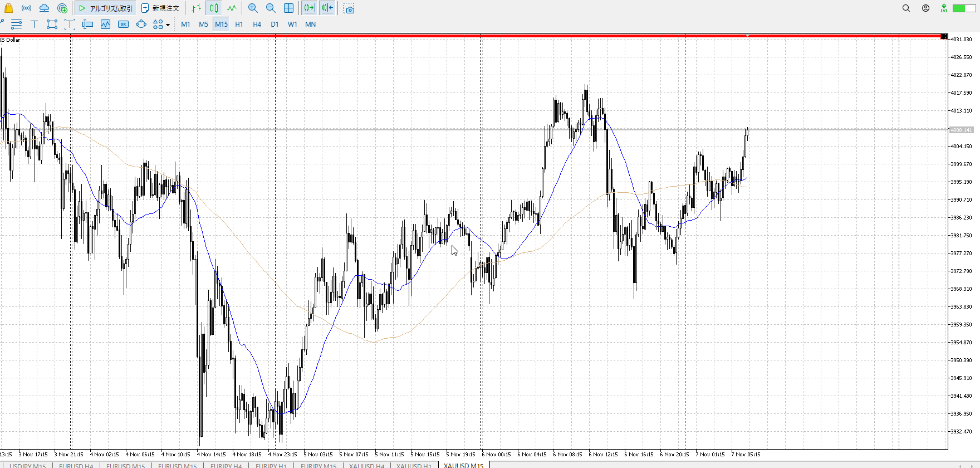Toggle candlestick chart display mode
The width and height of the screenshot is (980, 468).
pos(214,8)
